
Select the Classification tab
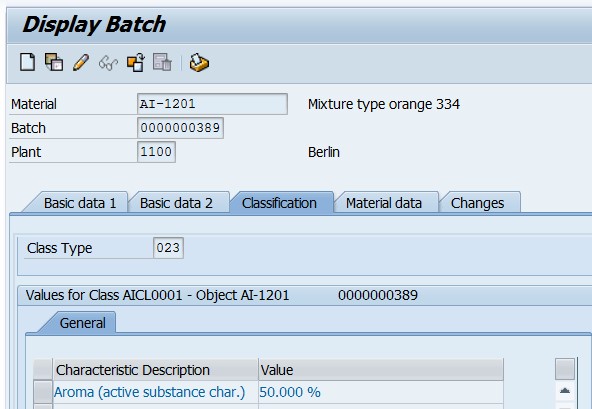point(279,203)
